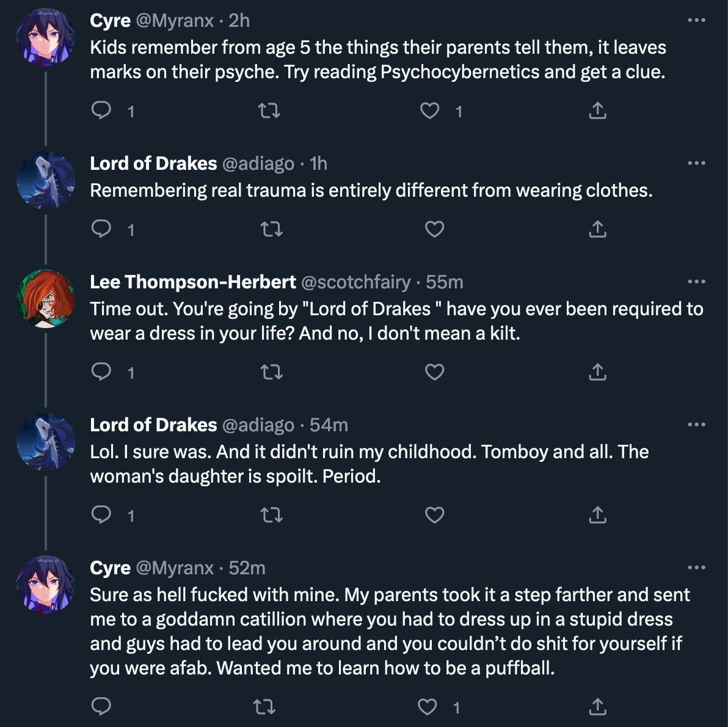The image size is (728, 727).
Task: Share Lord of Drakes' real trauma tweet
Action: 597,229
